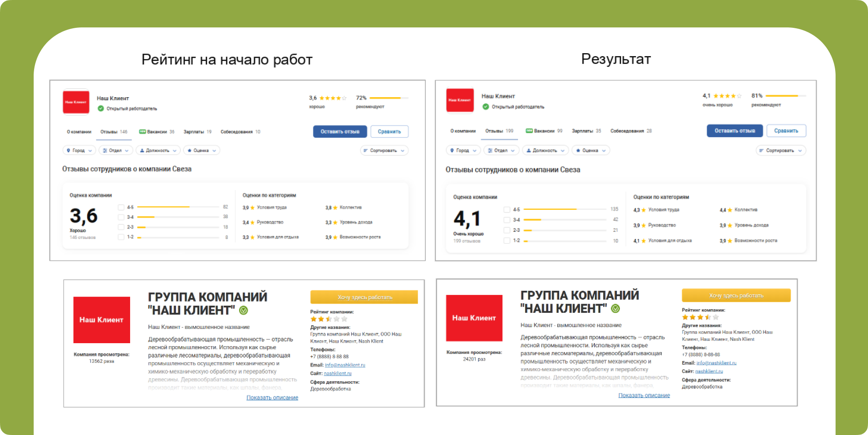
Task: Click the green verified badge in the company card viewed 24201 times
Action: (616, 308)
